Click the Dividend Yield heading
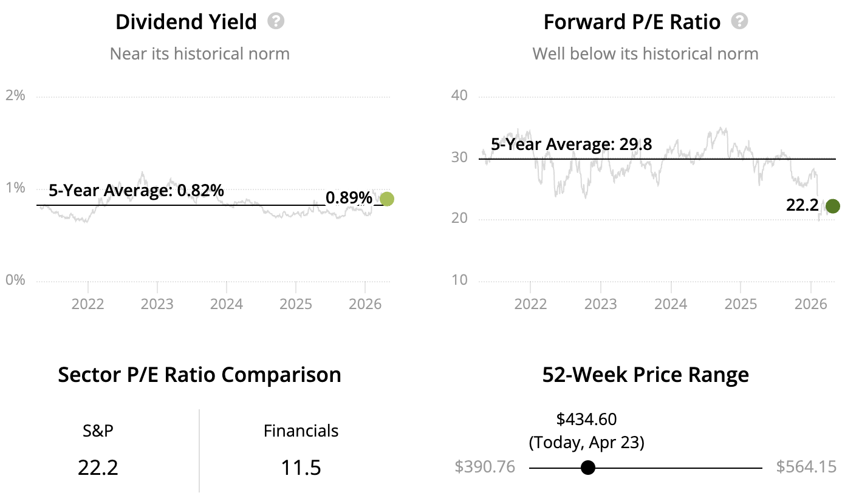 coord(186,22)
